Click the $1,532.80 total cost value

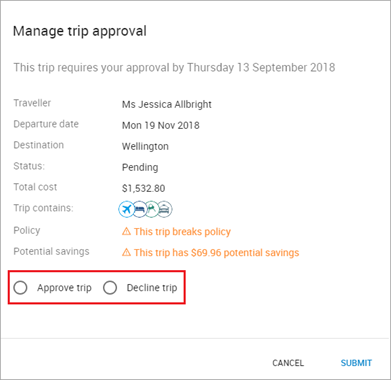click(x=143, y=189)
